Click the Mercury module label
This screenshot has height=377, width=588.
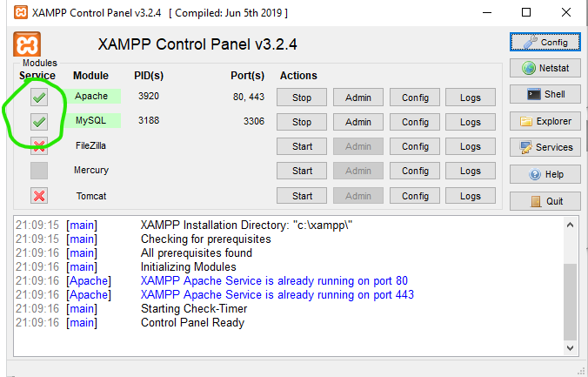pos(91,170)
